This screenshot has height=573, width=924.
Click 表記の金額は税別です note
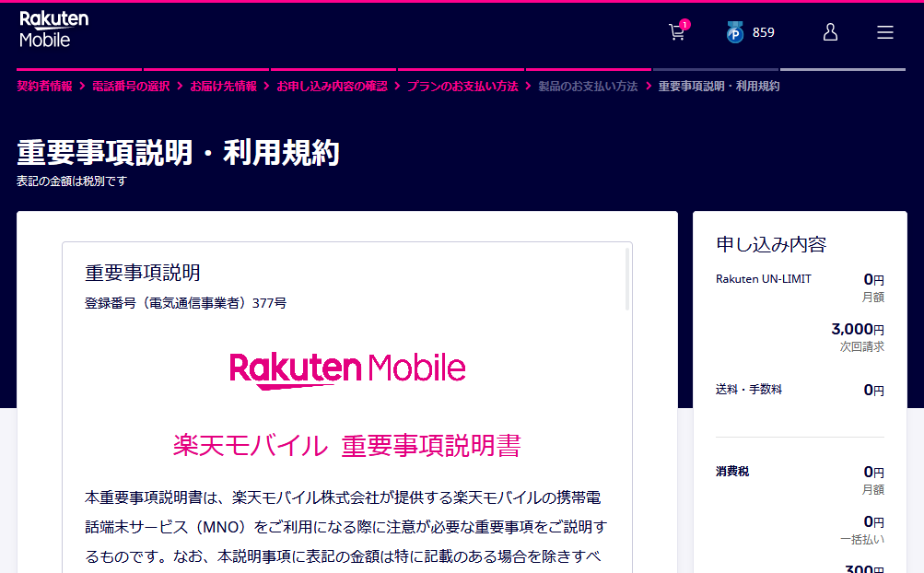pyautogui.click(x=71, y=181)
